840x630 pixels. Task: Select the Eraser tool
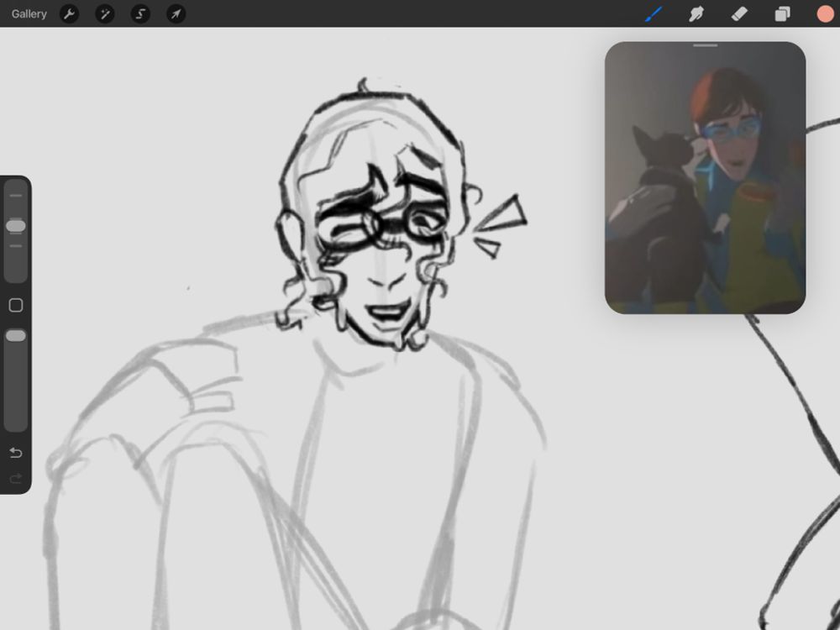coord(739,14)
